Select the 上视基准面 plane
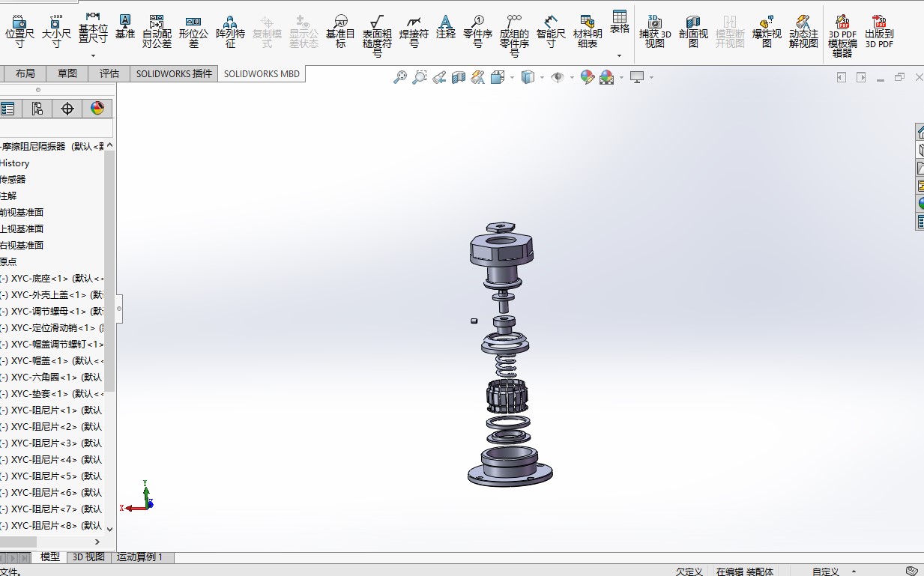Screen dimensions: 924x576 tap(22, 228)
